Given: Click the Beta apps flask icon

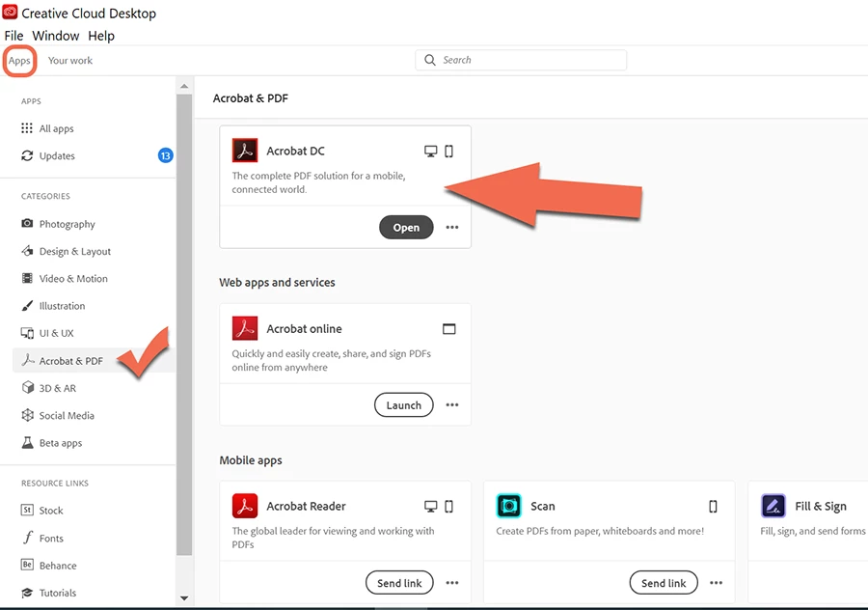Looking at the screenshot, I should pos(27,442).
